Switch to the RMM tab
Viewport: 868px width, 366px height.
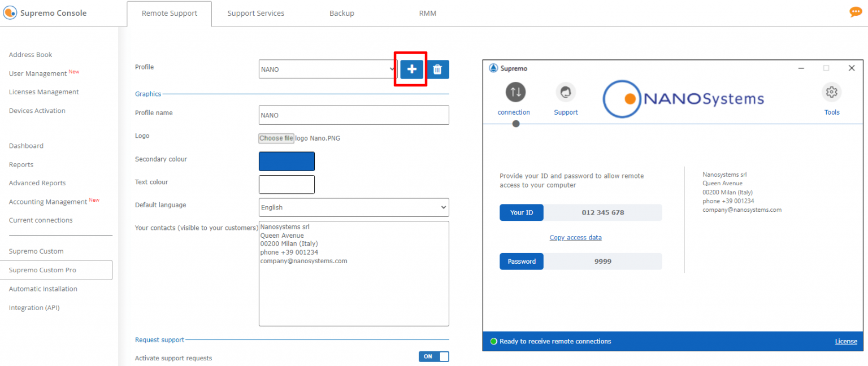[428, 12]
